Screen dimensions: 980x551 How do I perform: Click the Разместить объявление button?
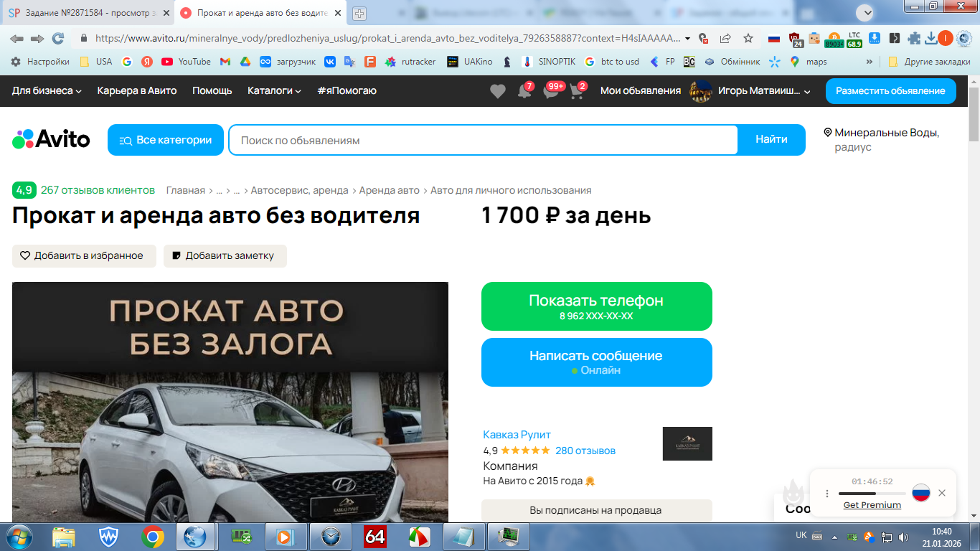[x=890, y=91]
